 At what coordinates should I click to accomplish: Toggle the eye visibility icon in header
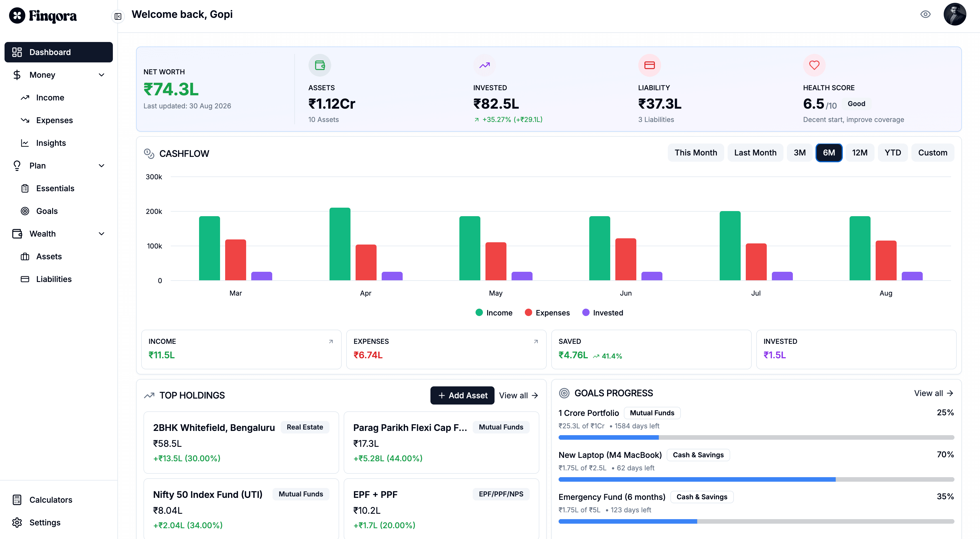click(x=925, y=14)
